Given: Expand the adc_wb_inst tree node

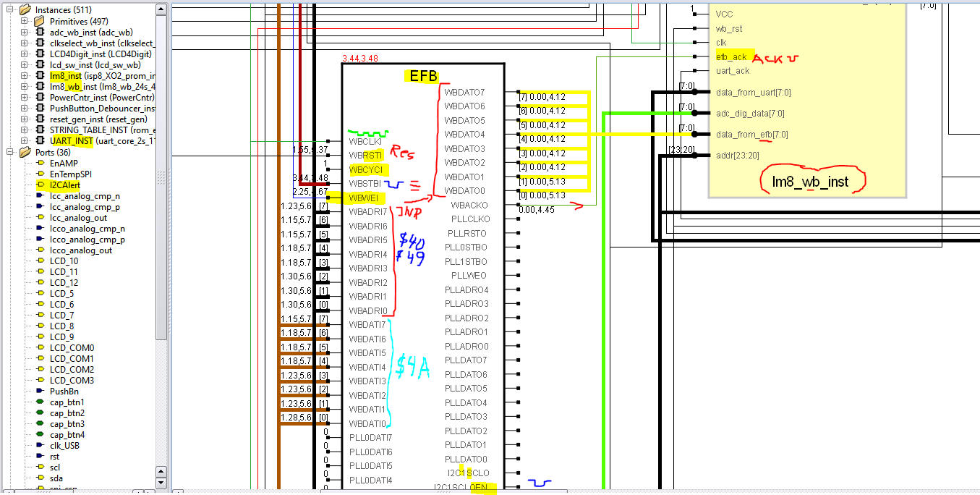Looking at the screenshot, I should [x=25, y=33].
